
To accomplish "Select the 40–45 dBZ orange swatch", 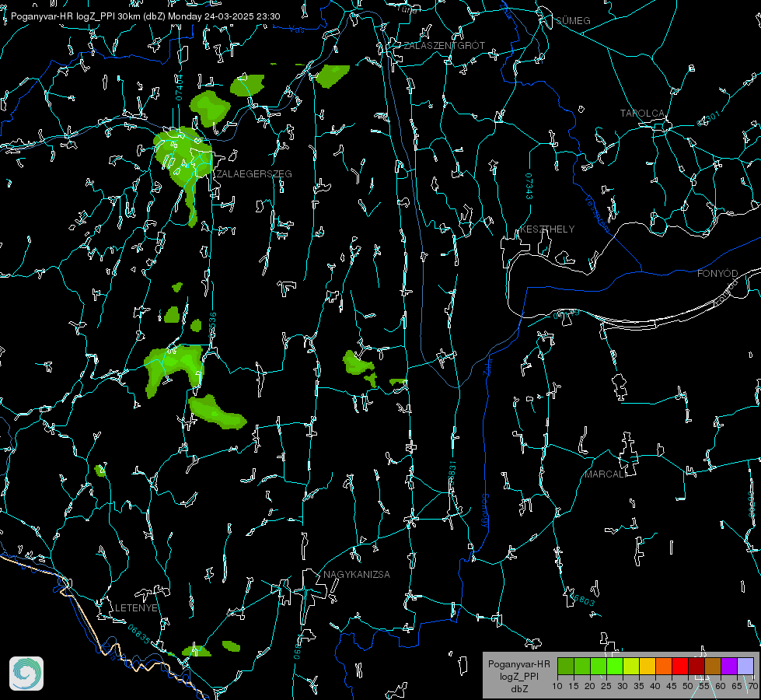I will click(664, 666).
